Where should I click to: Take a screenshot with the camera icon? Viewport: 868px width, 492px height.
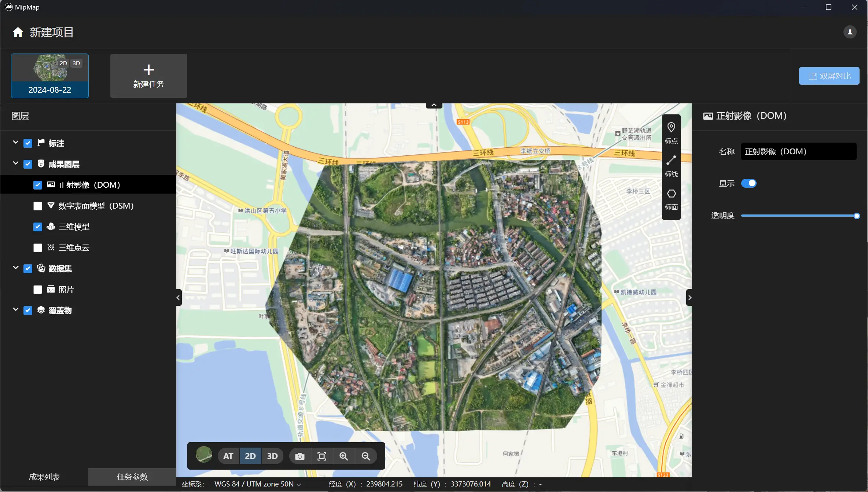click(x=300, y=456)
